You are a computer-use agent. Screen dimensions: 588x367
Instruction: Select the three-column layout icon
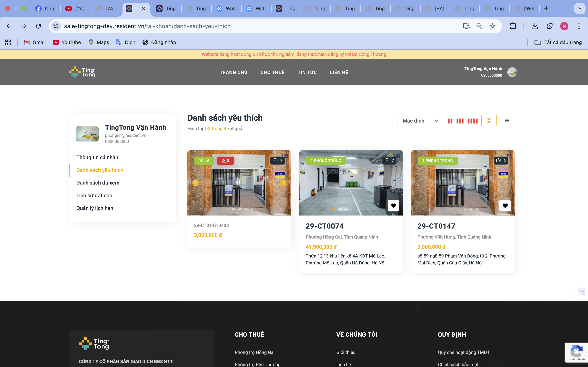coord(460,121)
